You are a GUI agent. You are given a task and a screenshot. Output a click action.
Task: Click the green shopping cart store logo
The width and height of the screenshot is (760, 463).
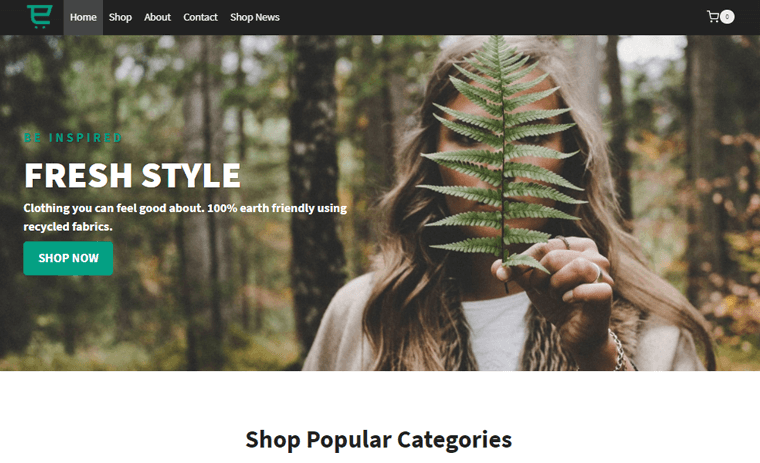click(x=40, y=16)
